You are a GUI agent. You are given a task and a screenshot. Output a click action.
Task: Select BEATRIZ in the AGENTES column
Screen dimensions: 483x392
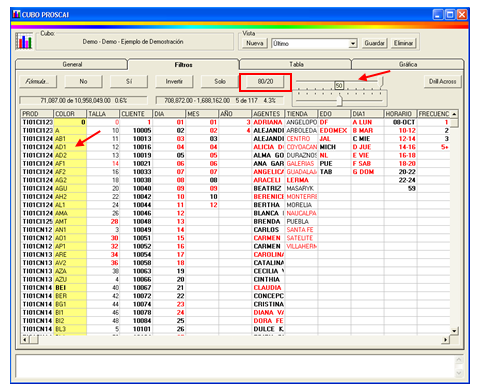[x=268, y=188]
